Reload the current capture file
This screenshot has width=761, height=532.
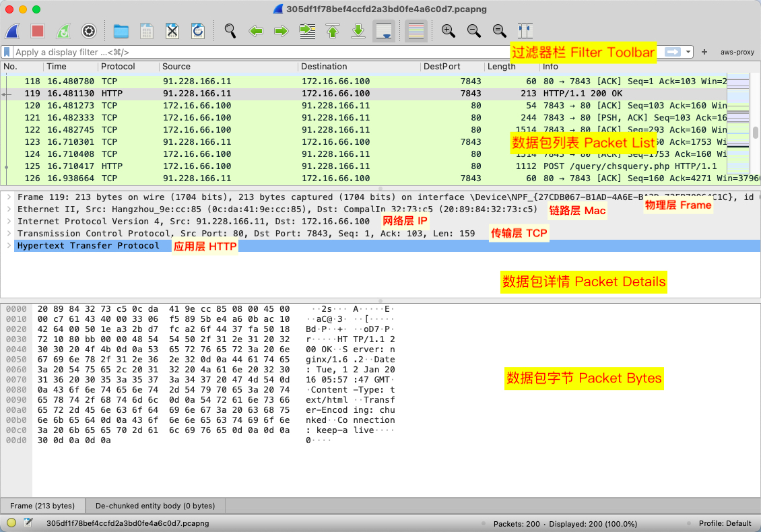pyautogui.click(x=197, y=31)
